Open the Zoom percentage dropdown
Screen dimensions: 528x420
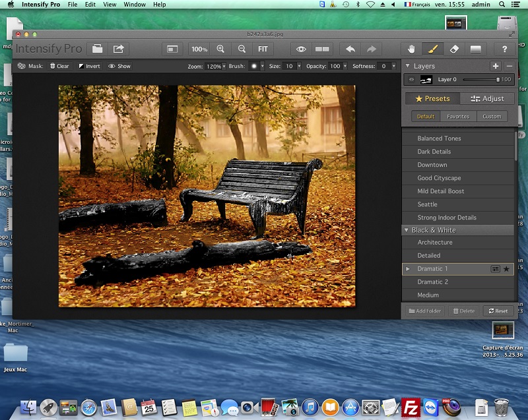click(224, 66)
